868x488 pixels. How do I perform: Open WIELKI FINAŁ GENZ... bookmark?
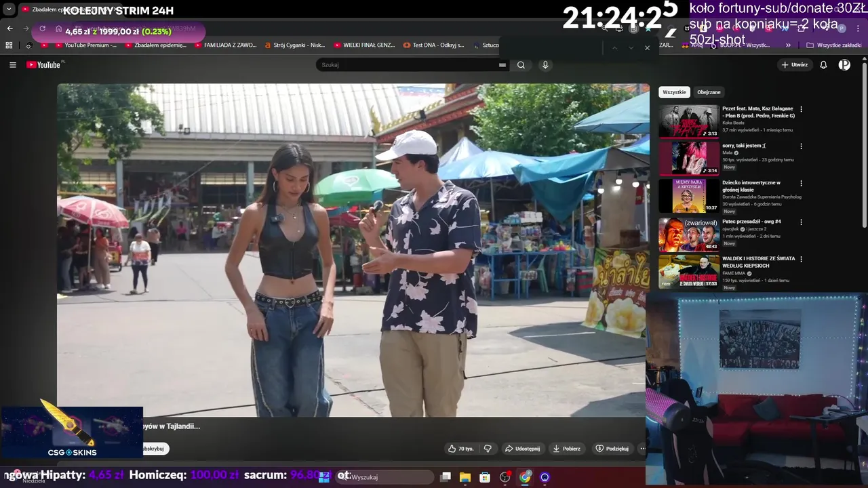click(364, 45)
